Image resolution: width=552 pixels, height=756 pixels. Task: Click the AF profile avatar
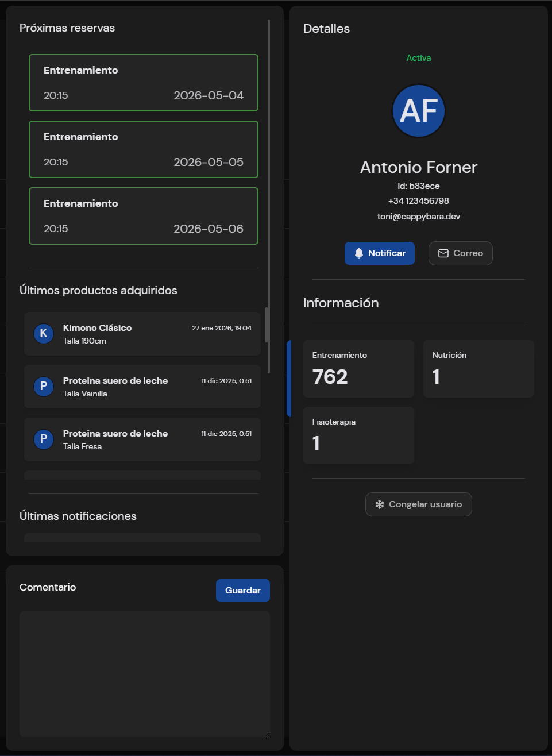tap(419, 111)
